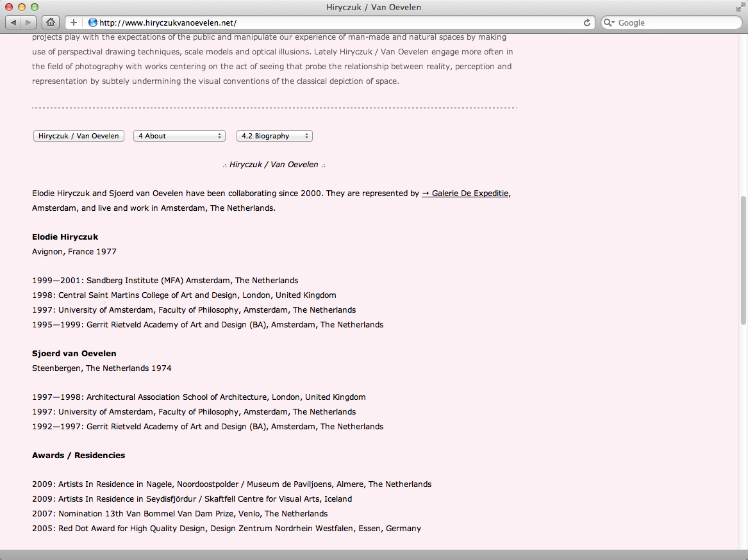Expand the "4 About" dropdown
Screen dimensions: 748x560
click(179, 136)
